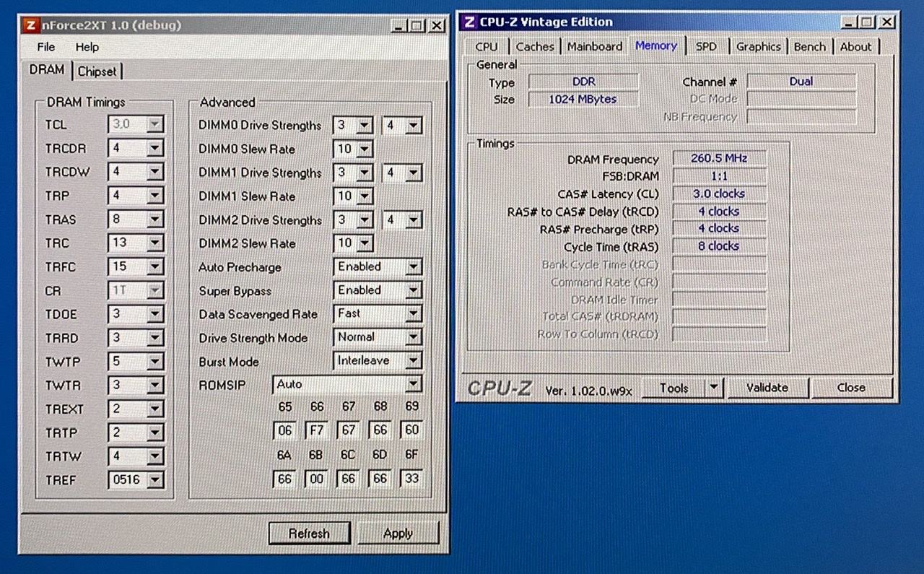Open the TDOE timing dropdown
This screenshot has width=924, height=574.
point(136,314)
